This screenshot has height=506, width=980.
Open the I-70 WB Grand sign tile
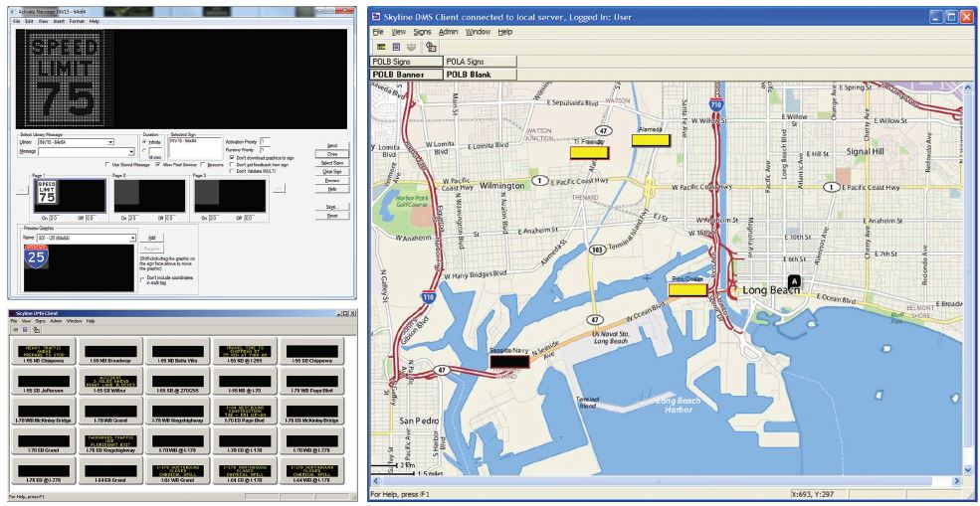[111, 411]
